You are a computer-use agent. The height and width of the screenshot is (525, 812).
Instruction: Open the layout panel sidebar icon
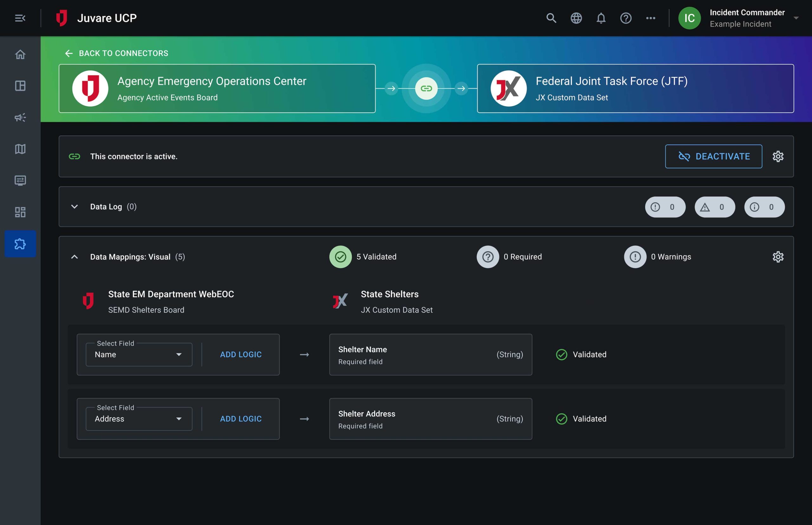(x=20, y=86)
